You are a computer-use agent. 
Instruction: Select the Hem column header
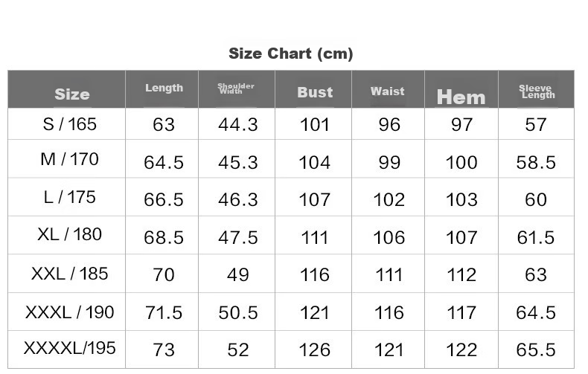(x=461, y=97)
